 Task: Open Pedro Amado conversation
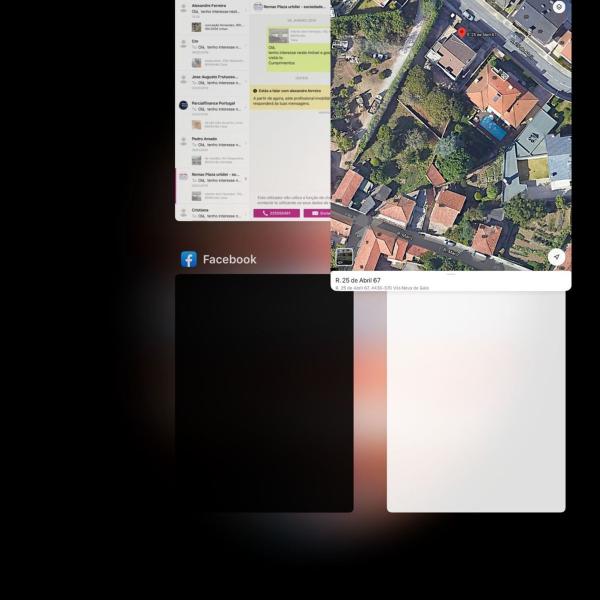(215, 141)
